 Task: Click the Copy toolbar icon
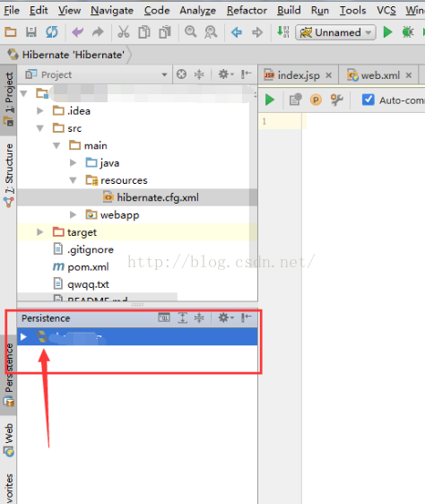tap(144, 31)
